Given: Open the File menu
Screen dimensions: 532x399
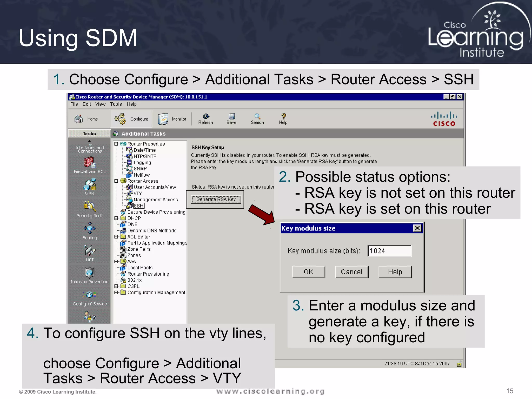Looking at the screenshot, I should (74, 104).
